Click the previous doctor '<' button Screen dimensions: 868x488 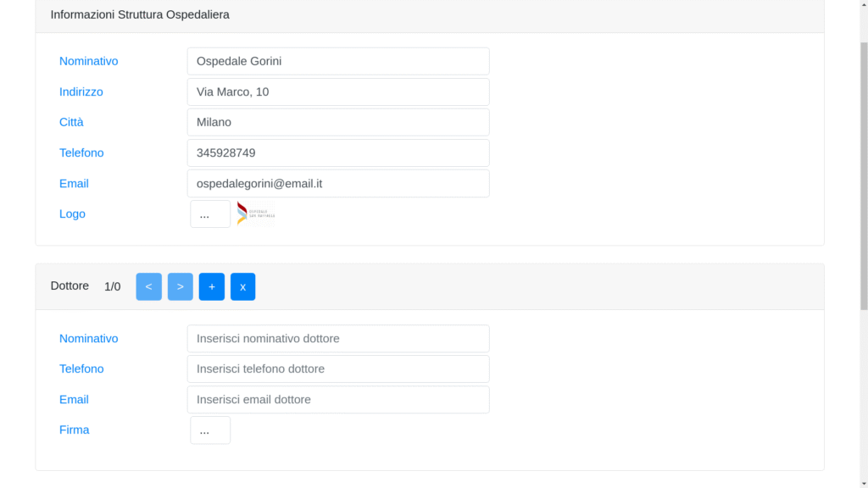pos(148,286)
